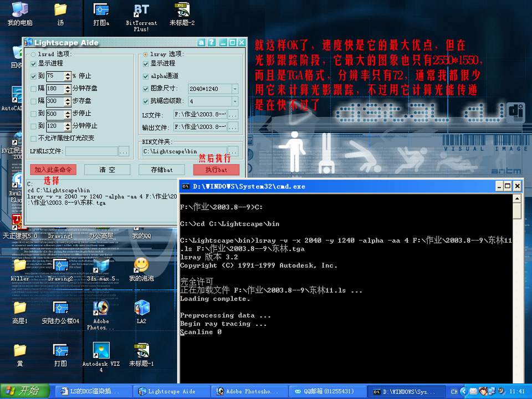This screenshot has height=399, width=532.
Task: Click the spinner arrows beside the 75 field
Action: 68,76
